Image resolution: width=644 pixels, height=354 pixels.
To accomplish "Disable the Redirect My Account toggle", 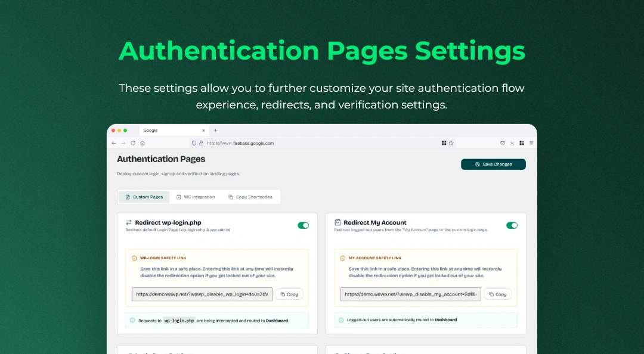I will click(x=512, y=225).
